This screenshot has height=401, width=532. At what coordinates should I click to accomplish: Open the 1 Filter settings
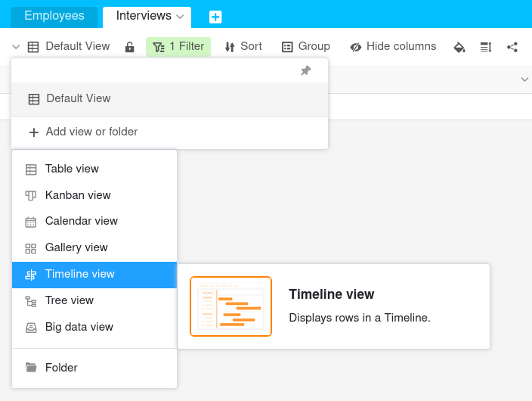tap(178, 47)
